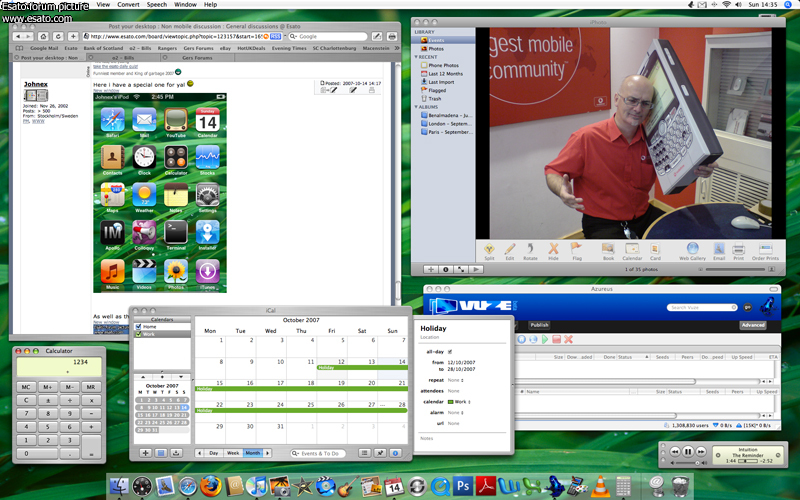800x500 pixels.
Task: Toggle the all-day checkbox for Holiday event
Action: point(449,352)
